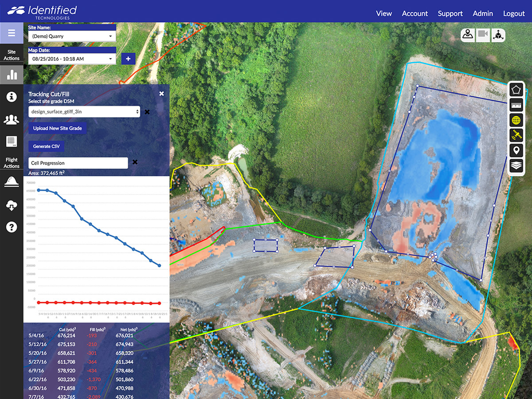Select the polygon drawing tool

tap(516, 90)
